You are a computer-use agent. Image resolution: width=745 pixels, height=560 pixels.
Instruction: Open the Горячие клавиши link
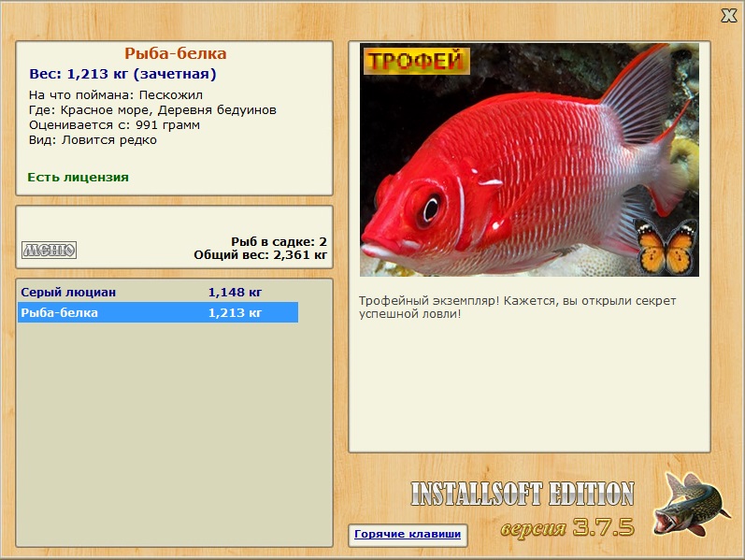(x=408, y=534)
